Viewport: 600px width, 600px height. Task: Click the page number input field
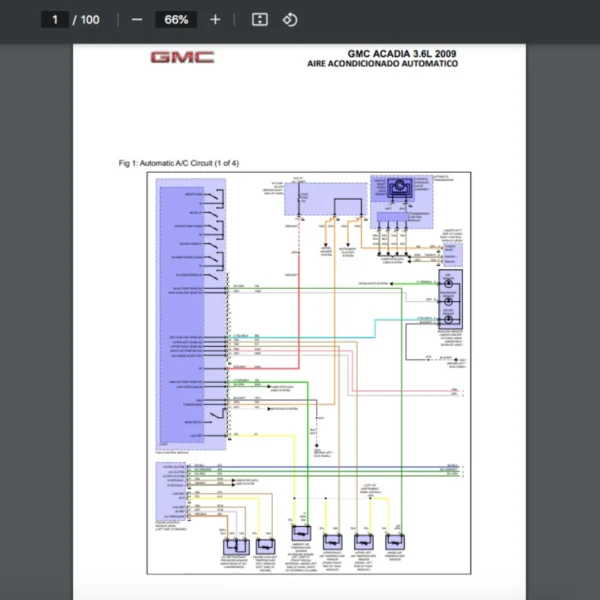pyautogui.click(x=55, y=20)
